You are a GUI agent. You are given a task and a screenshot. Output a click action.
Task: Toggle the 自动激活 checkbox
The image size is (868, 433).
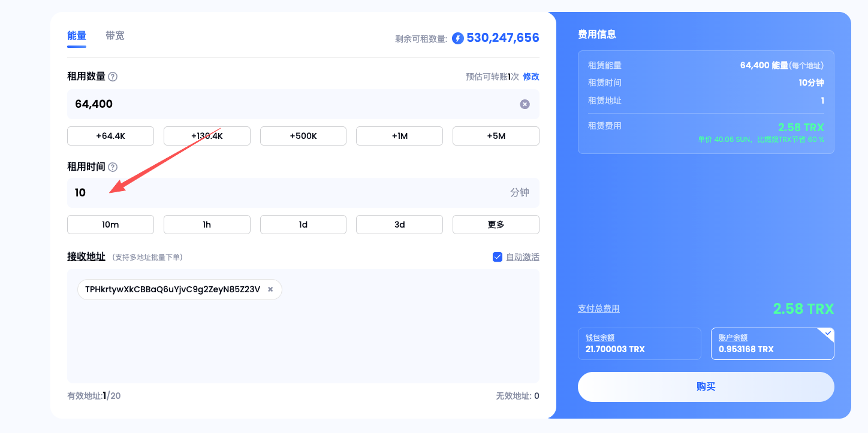click(498, 257)
